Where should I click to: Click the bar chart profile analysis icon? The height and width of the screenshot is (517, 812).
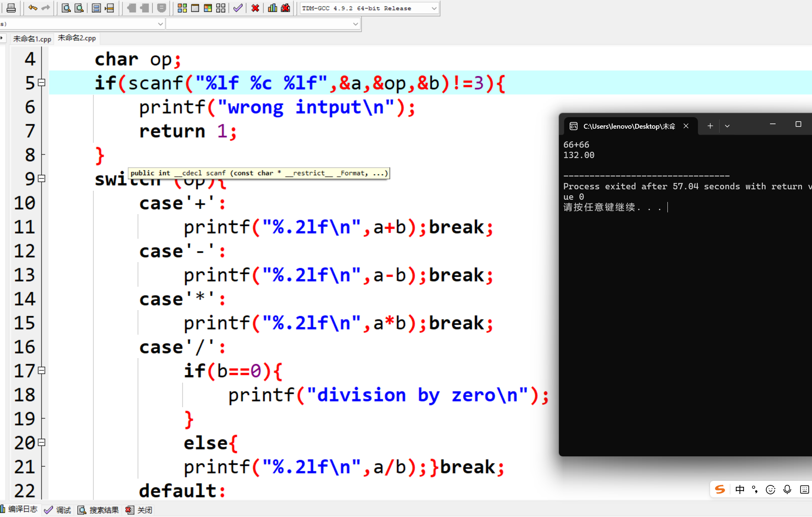(x=272, y=8)
